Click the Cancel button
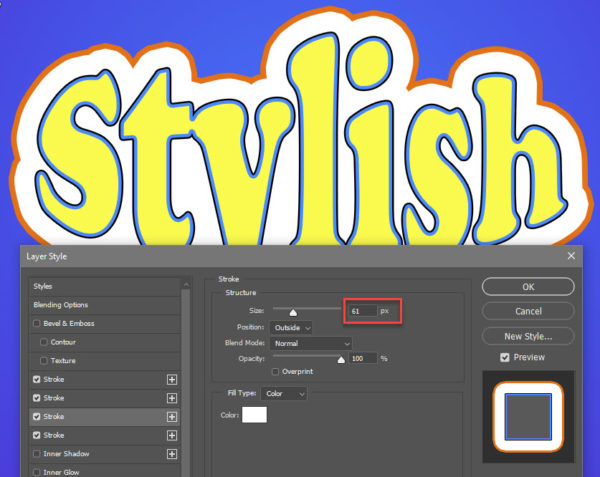 pyautogui.click(x=528, y=311)
